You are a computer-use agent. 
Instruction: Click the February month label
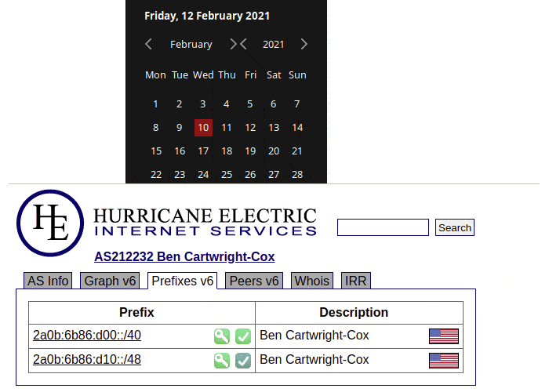(191, 45)
